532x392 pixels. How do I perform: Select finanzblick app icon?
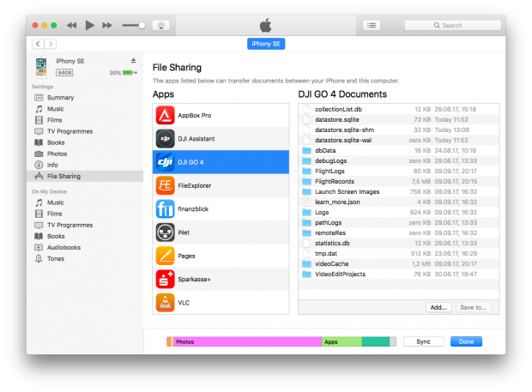tap(166, 209)
